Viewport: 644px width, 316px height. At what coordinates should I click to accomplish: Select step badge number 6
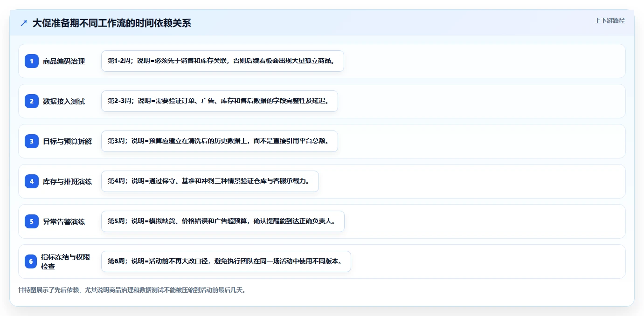[31, 261]
